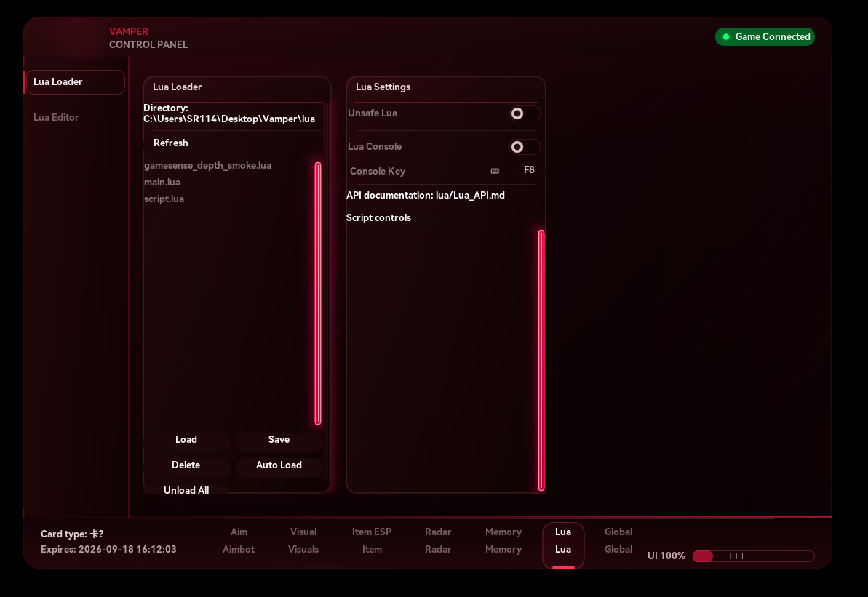
Task: Select the Lua bottom tab
Action: [563, 545]
